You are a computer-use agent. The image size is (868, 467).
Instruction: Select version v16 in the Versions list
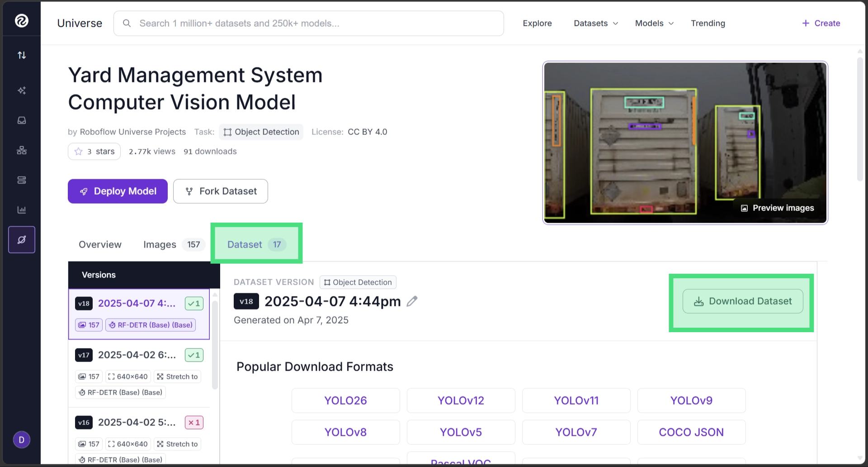[x=139, y=437]
